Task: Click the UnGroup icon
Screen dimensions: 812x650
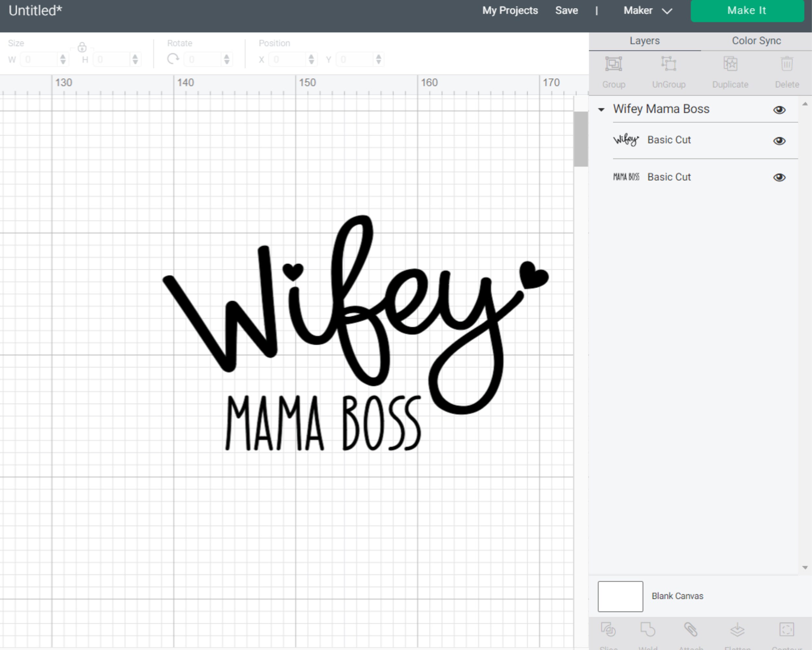Action: (668, 64)
